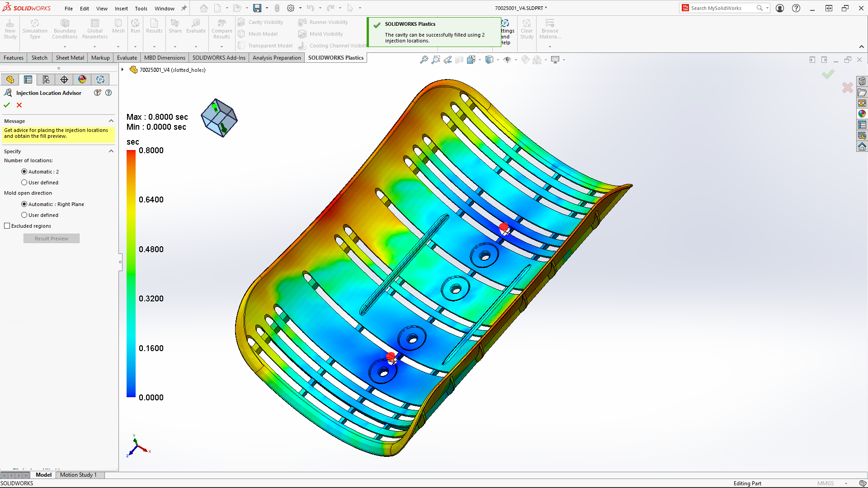868x488 pixels.
Task: Select Automatic Right Plane mold direction
Action: pyautogui.click(x=25, y=204)
